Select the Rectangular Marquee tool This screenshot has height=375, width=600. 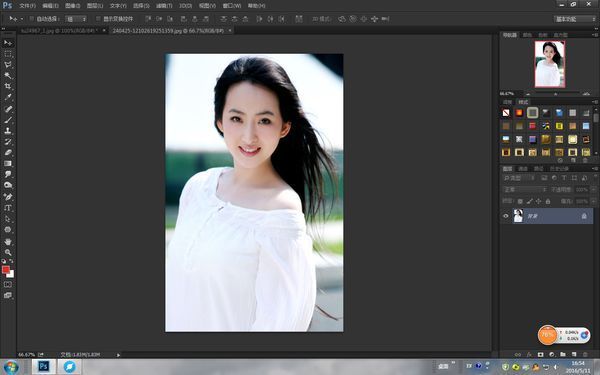pyautogui.click(x=8, y=54)
